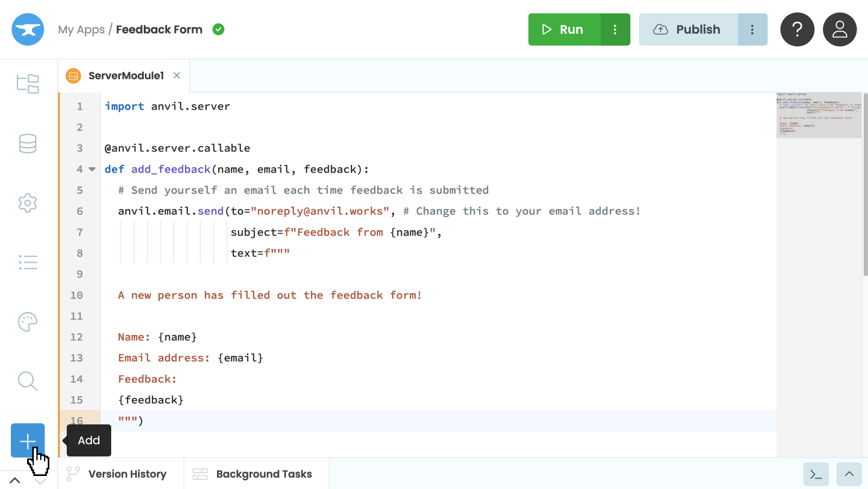The height and width of the screenshot is (489, 868).
Task: Expand the bottom panel with chevron
Action: click(849, 474)
